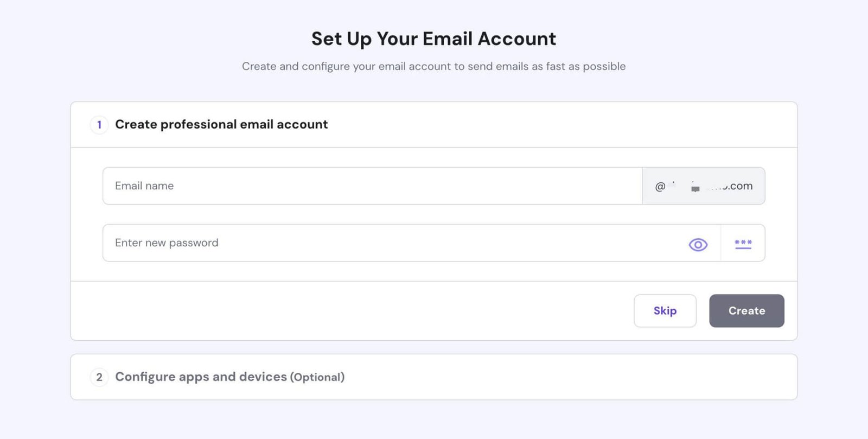Collapse Create professional email account section
The width and height of the screenshot is (868, 439).
tap(434, 125)
